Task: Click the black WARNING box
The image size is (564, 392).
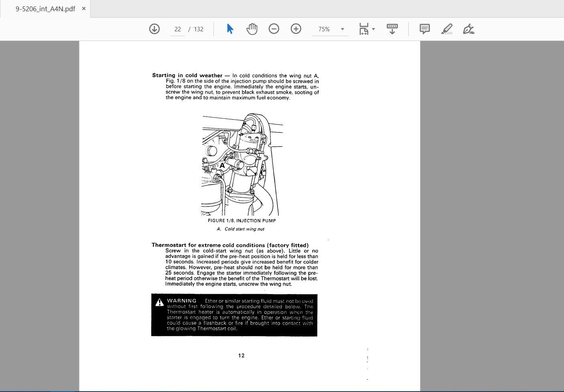Action: click(234, 315)
